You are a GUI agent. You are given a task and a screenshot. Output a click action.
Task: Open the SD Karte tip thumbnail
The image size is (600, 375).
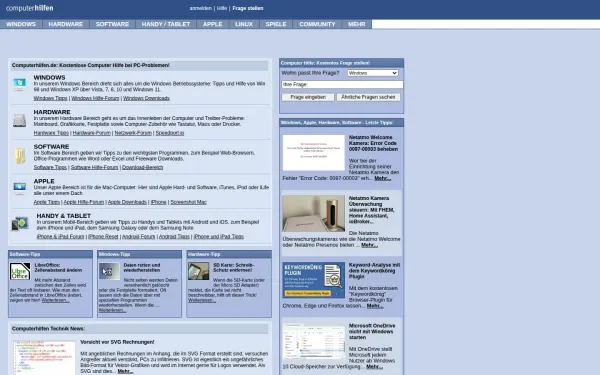click(198, 271)
